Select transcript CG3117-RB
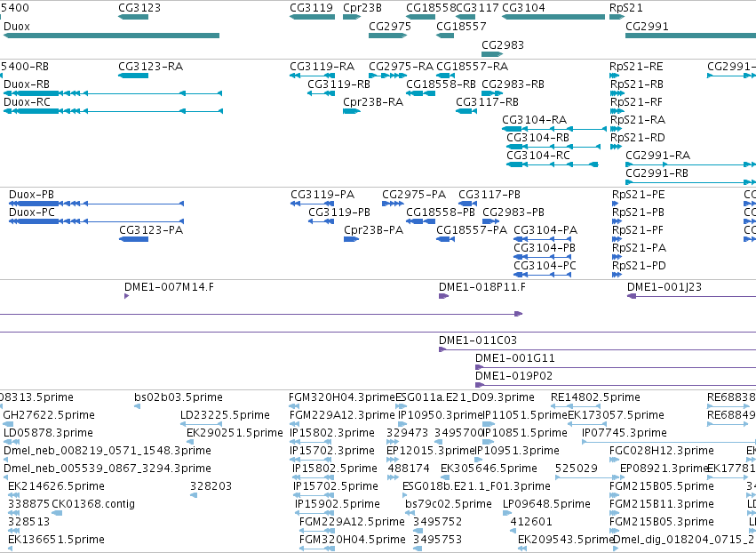The image size is (756, 553). point(487,102)
